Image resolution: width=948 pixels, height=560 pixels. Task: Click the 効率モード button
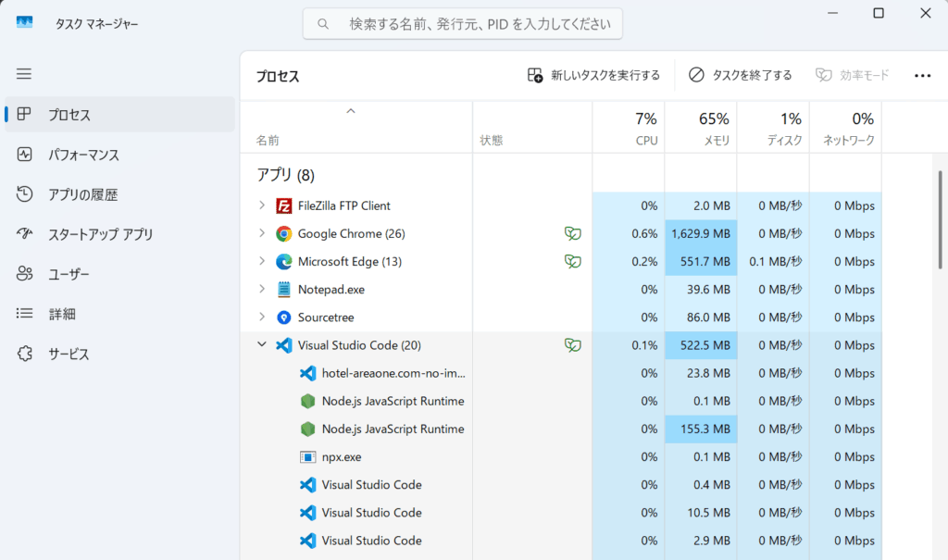[x=852, y=75]
